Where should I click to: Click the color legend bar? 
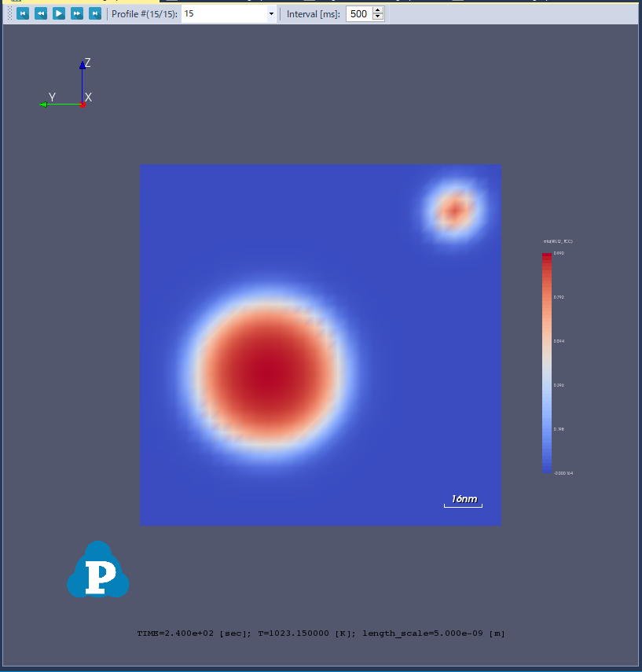pyautogui.click(x=546, y=362)
